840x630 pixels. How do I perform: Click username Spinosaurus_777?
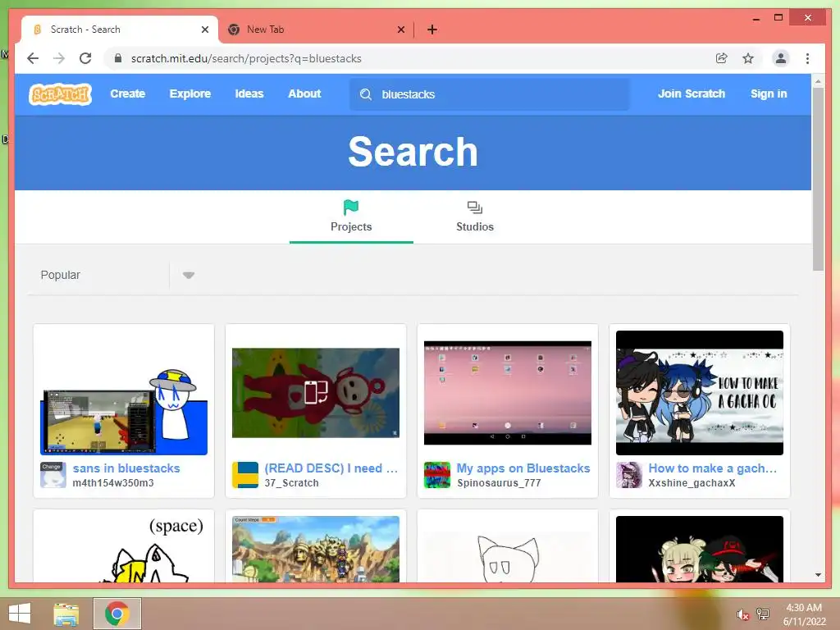click(x=499, y=482)
